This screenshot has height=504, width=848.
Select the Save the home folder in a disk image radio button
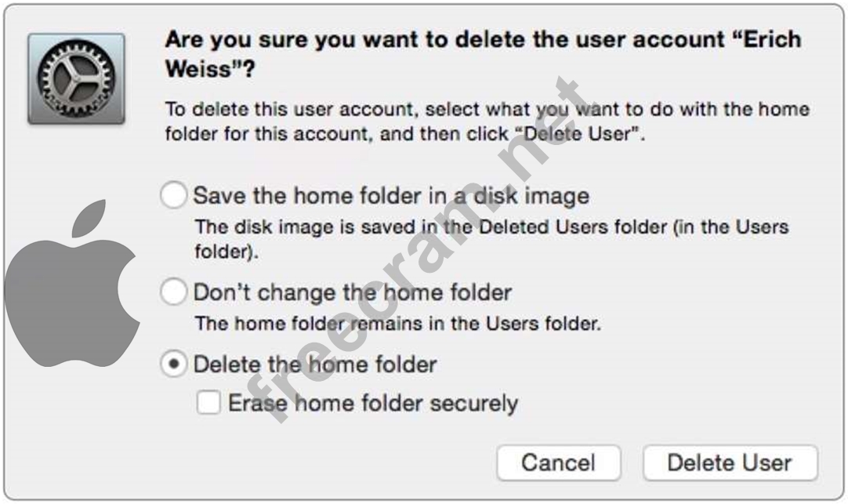[x=174, y=195]
